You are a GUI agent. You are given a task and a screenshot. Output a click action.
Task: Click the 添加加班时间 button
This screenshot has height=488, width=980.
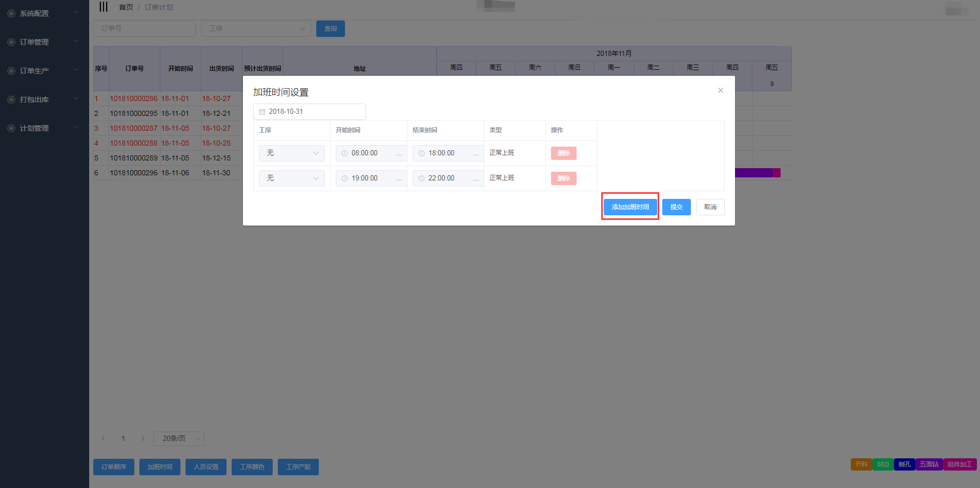pos(630,207)
